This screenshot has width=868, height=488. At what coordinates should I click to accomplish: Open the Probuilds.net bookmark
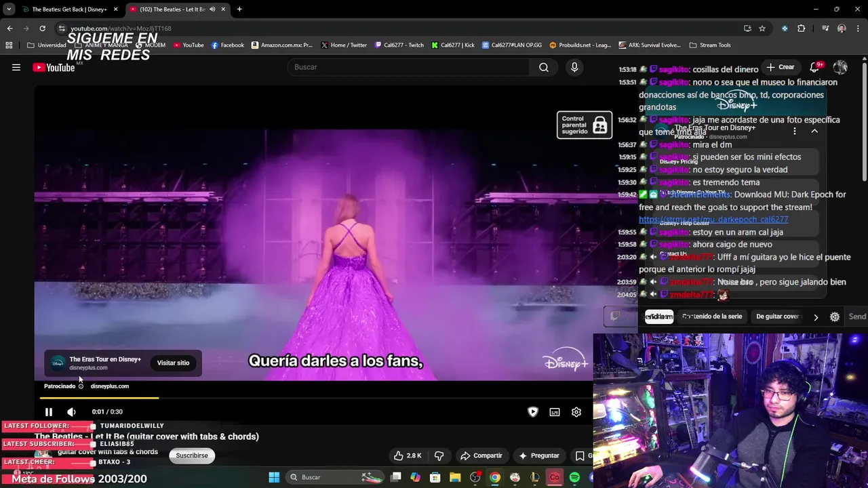(x=580, y=45)
